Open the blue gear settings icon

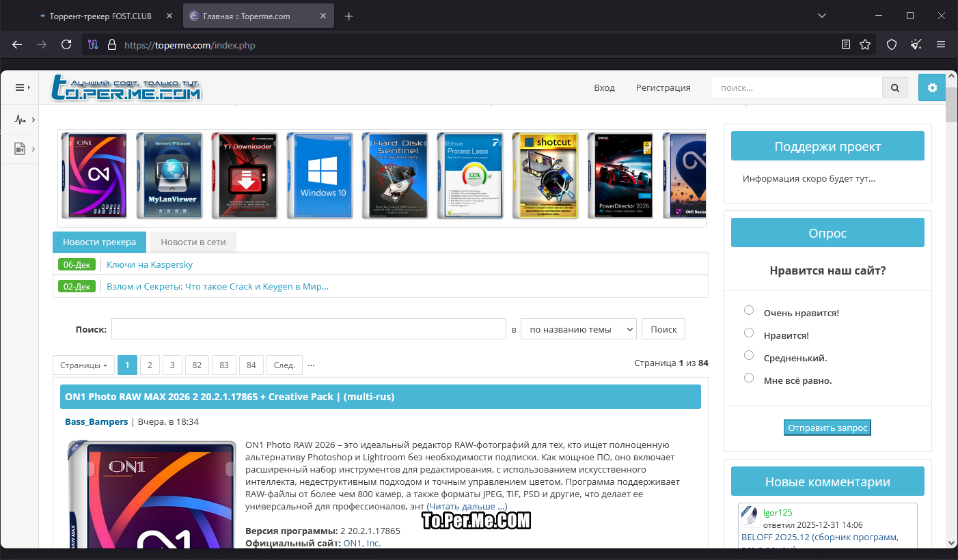(931, 87)
